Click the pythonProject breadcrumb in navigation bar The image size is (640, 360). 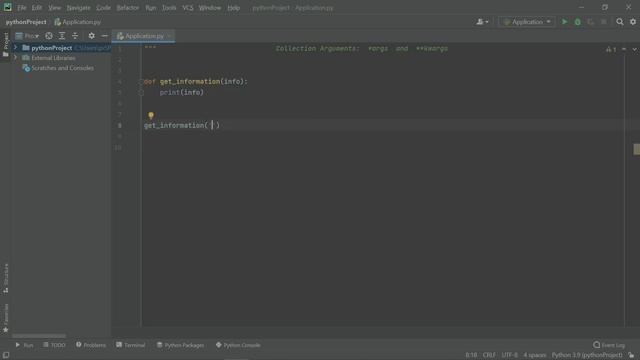tap(26, 22)
